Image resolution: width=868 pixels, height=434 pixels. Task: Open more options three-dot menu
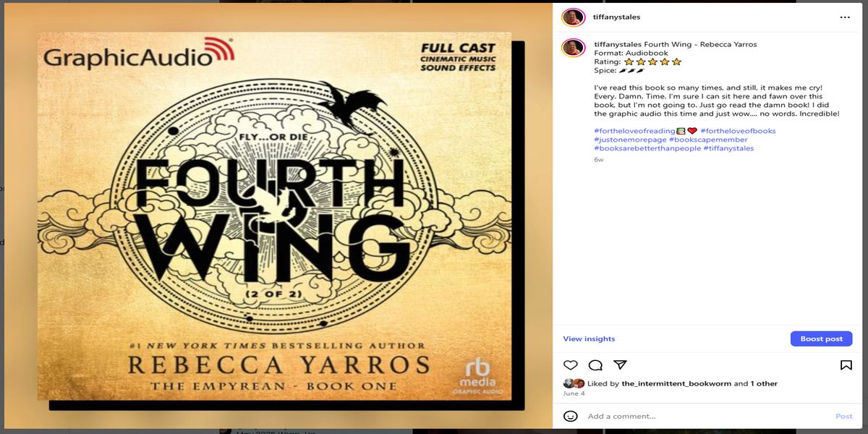(x=845, y=17)
